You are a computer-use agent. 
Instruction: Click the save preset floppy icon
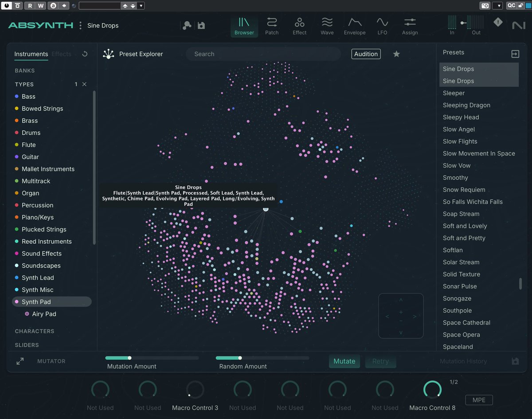coord(201,26)
